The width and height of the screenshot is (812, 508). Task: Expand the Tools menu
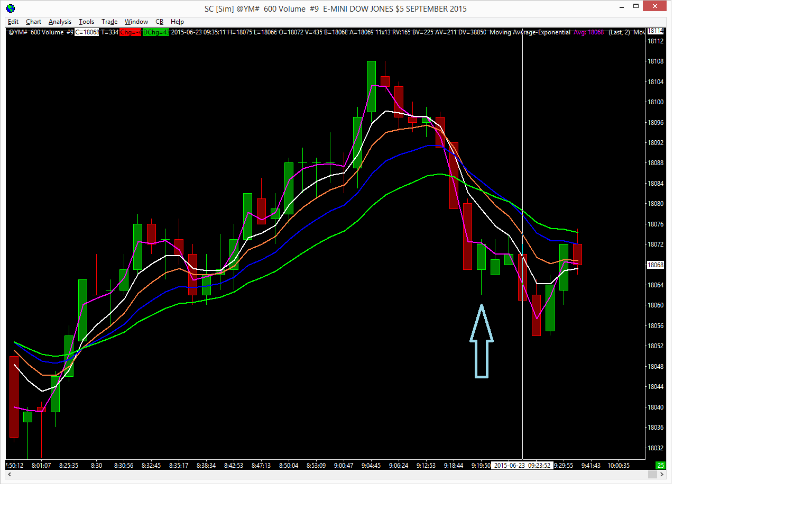pos(86,22)
